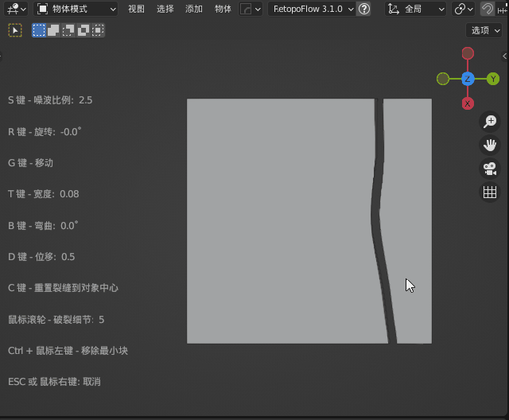Open the 物体 menu
The image size is (509, 420).
pos(223,9)
